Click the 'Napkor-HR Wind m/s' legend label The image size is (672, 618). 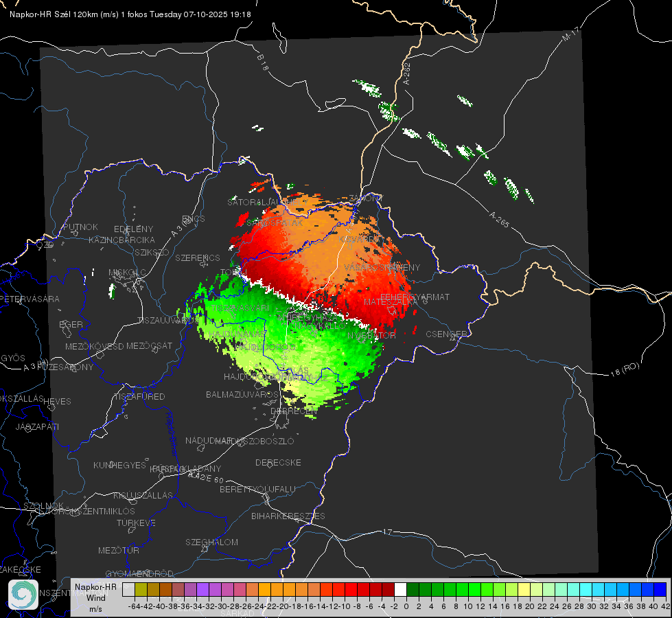(95, 597)
